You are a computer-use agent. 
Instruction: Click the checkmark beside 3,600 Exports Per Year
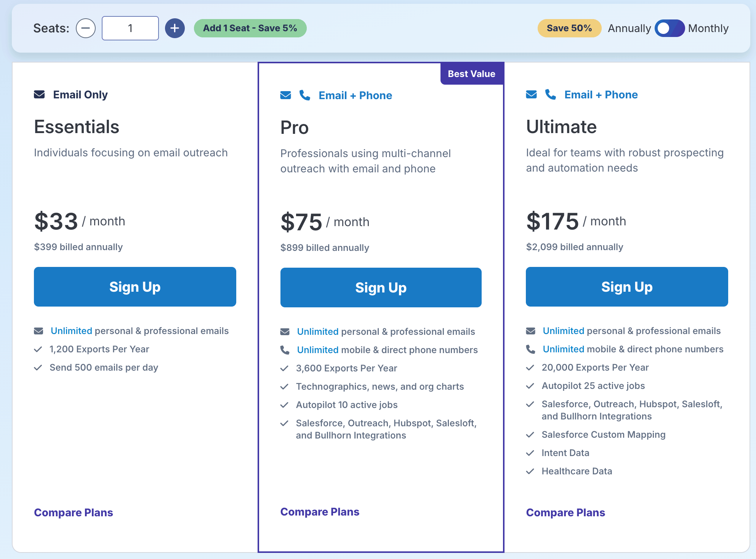click(x=284, y=368)
